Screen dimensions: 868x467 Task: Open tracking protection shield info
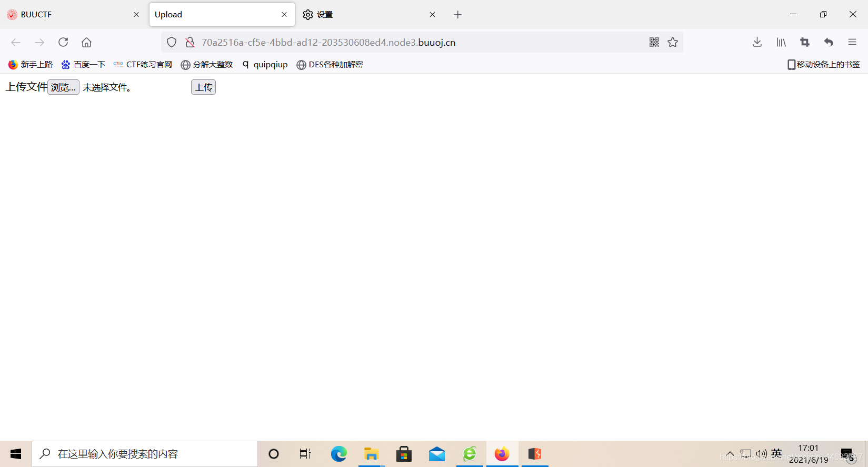[172, 42]
